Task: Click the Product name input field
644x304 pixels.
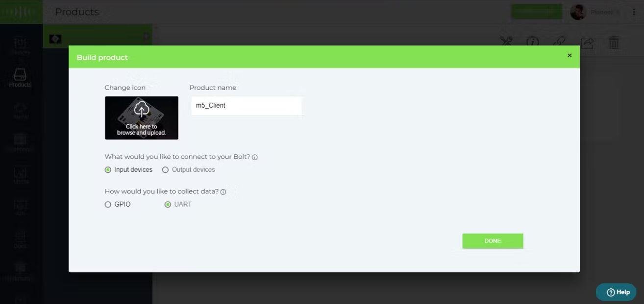Action: [x=247, y=106]
